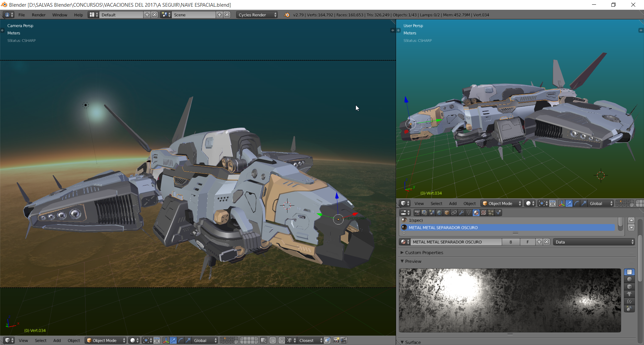Open the Modifiers wrench tab icon
The image size is (644, 345).
pyautogui.click(x=461, y=213)
